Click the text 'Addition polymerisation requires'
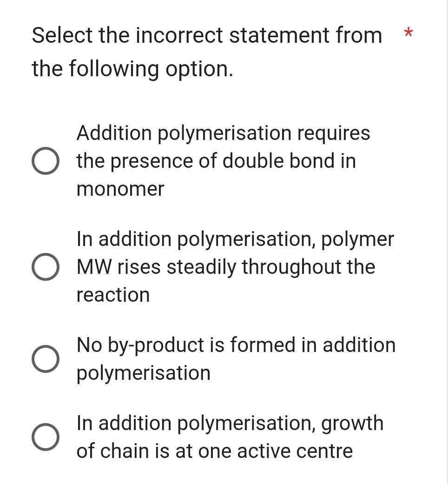 [x=223, y=133]
